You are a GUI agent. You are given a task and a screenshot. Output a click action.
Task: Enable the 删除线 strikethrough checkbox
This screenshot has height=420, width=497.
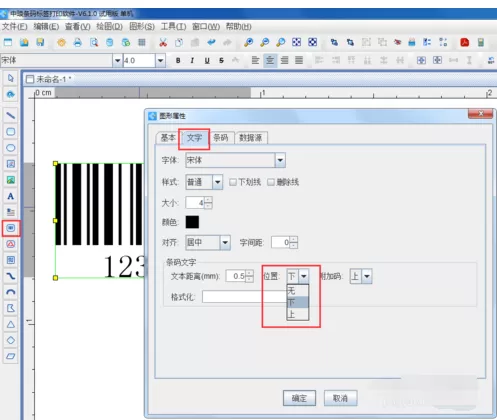pos(271,182)
